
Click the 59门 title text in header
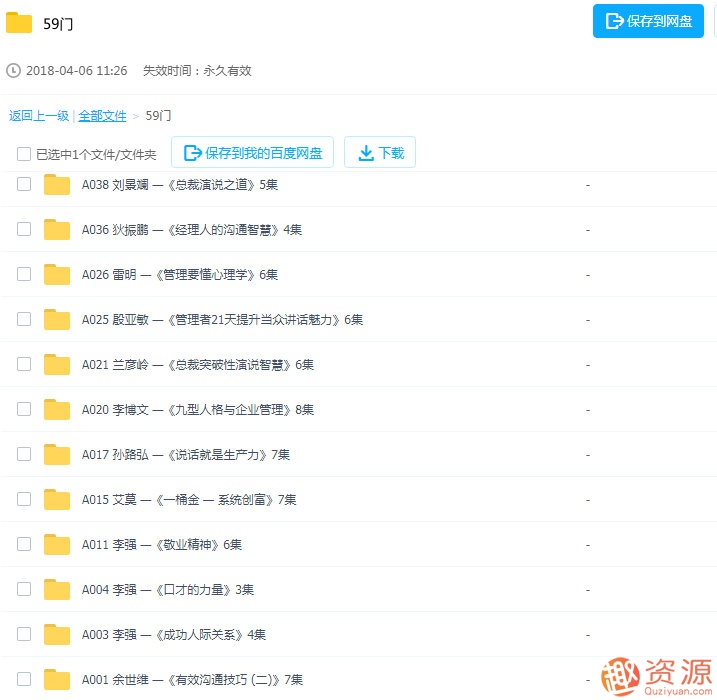tap(58, 24)
